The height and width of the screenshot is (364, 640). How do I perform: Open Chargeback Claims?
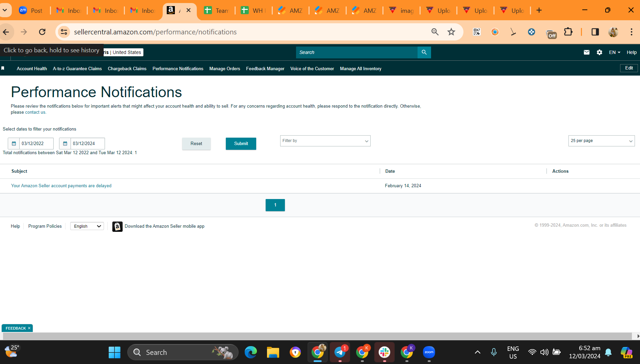[127, 68]
